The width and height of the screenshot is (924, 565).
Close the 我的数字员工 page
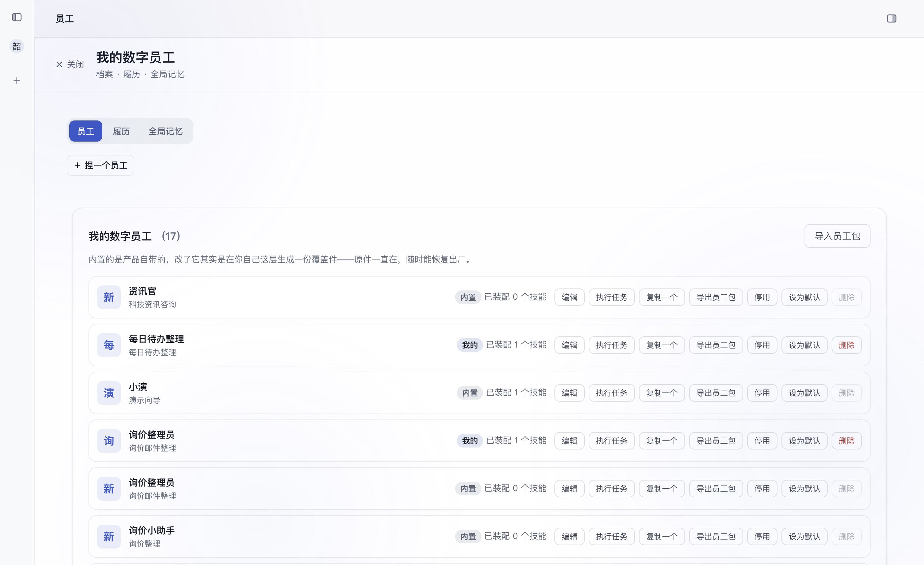click(x=70, y=64)
